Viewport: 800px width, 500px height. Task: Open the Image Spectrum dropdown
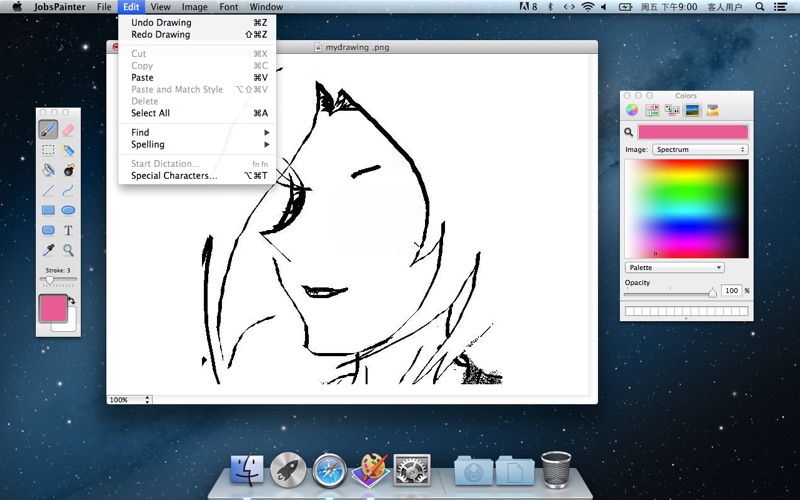point(700,150)
